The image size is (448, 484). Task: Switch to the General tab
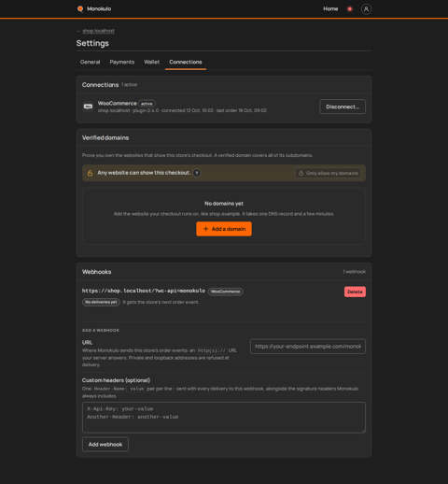coord(91,62)
